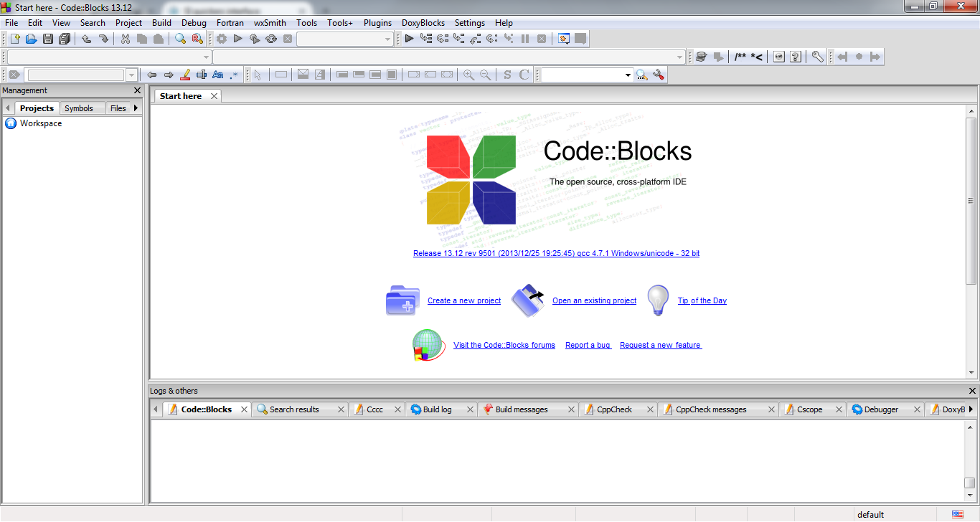
Task: Click the Tip of the Day link
Action: point(702,301)
